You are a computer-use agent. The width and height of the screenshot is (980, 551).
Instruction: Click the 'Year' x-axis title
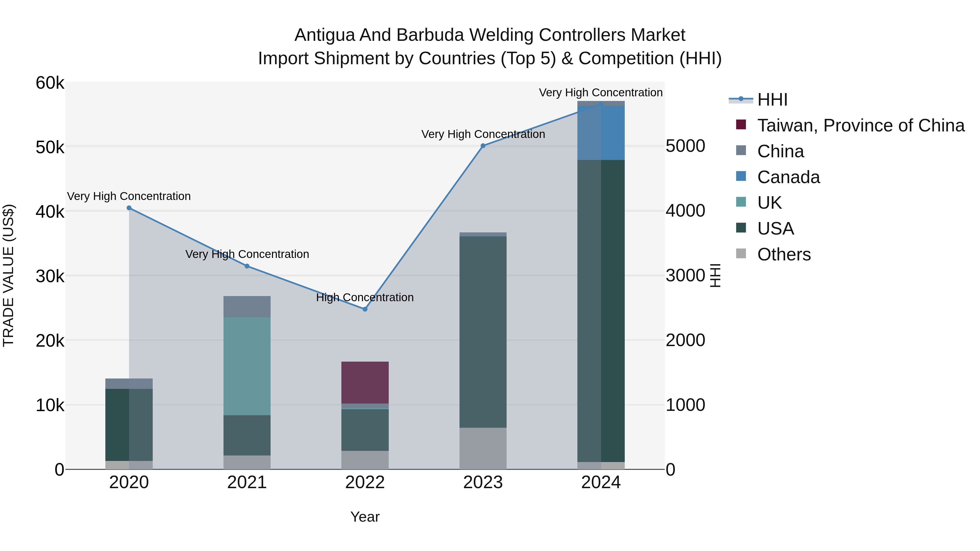tap(365, 517)
